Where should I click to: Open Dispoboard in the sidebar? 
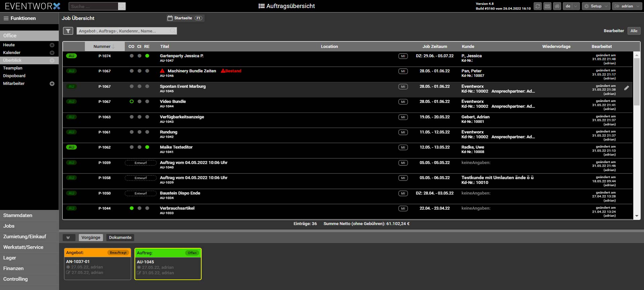(x=14, y=76)
